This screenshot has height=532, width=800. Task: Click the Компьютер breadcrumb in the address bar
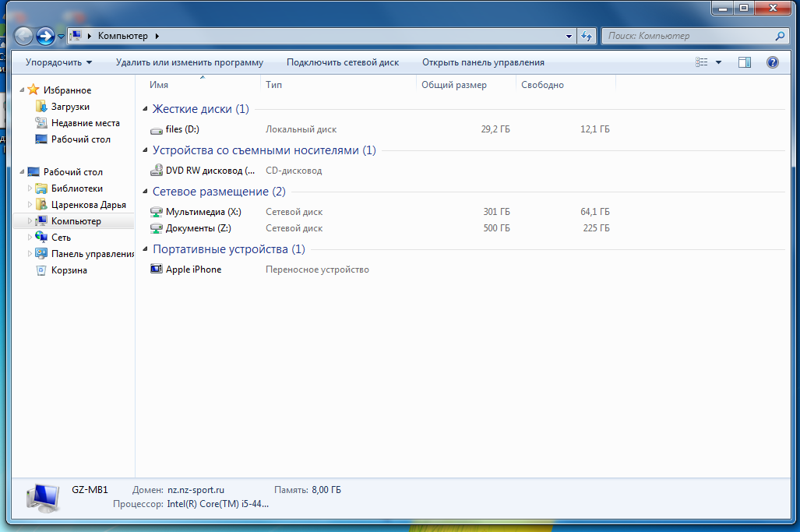(122, 36)
